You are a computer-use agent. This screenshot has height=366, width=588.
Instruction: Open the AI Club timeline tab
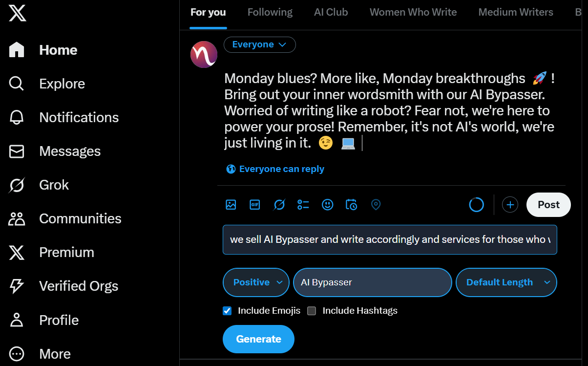click(331, 12)
